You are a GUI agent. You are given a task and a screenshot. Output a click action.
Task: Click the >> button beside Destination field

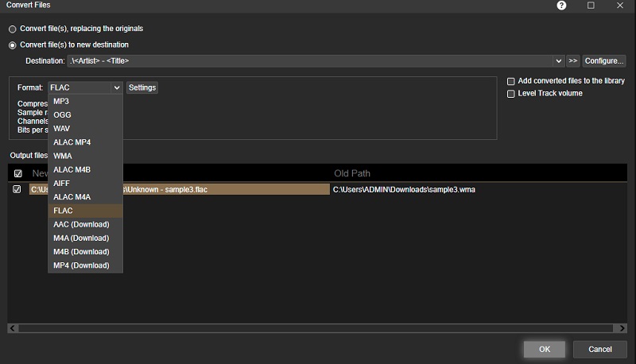pos(572,60)
